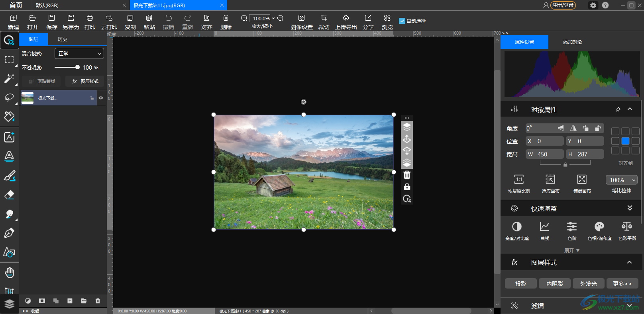Click the 新建 (new) toolbar icon

(14, 18)
